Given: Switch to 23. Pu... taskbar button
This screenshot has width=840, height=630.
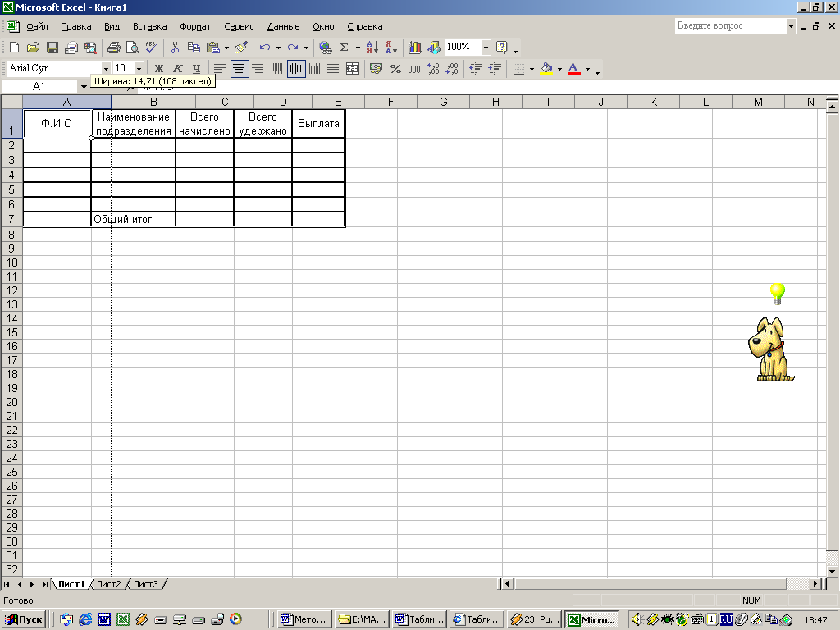Looking at the screenshot, I should coord(534,619).
